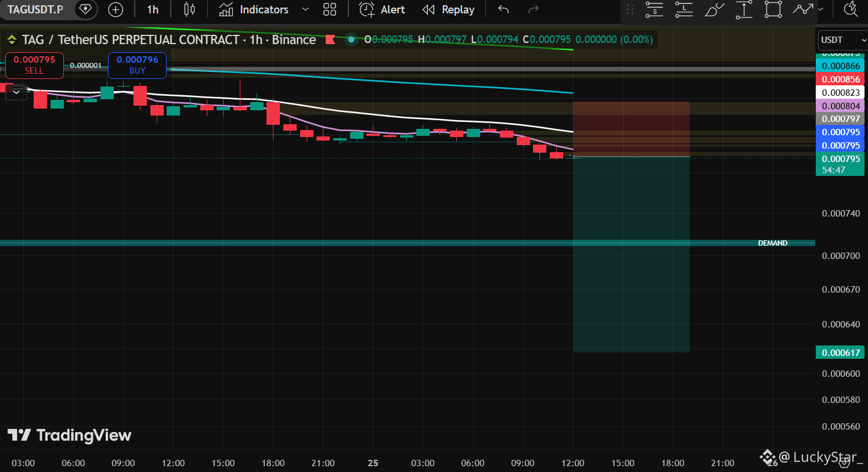Open the 1h timeframe selector
868x472 pixels.
pos(153,9)
